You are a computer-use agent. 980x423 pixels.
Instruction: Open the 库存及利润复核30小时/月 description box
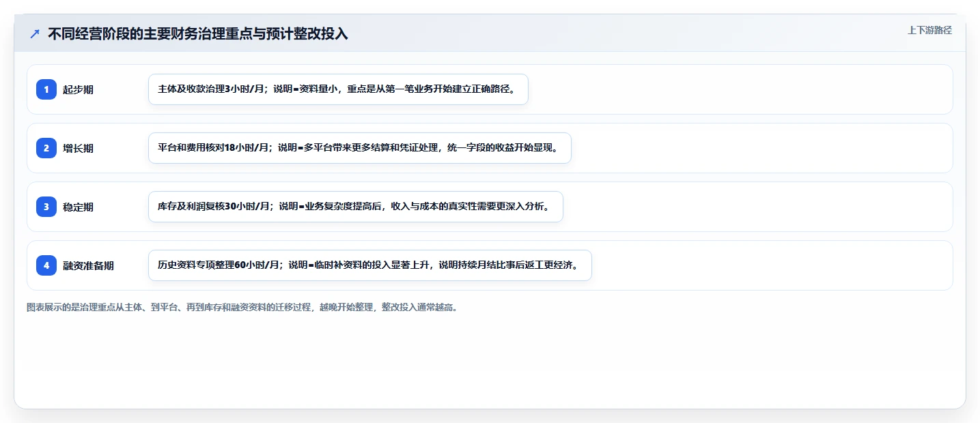[355, 207]
